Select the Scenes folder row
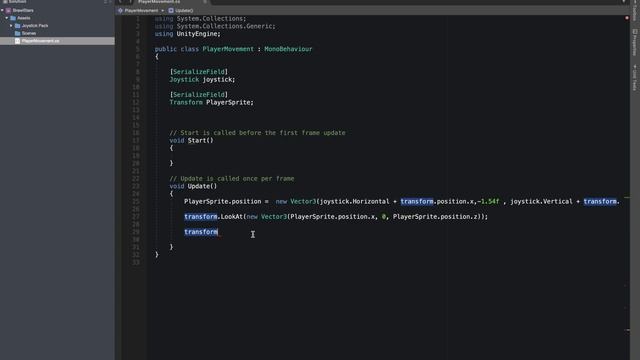640x360 pixels. [57, 33]
